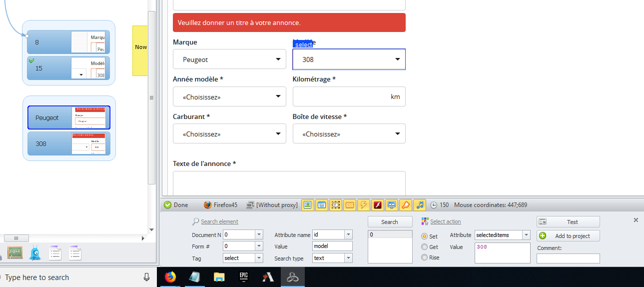644x287 pixels.
Task: Close the element search panel
Action: pyautogui.click(x=636, y=220)
